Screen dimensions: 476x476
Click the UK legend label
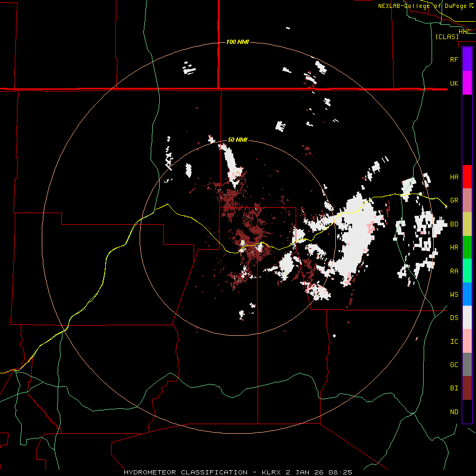[454, 83]
